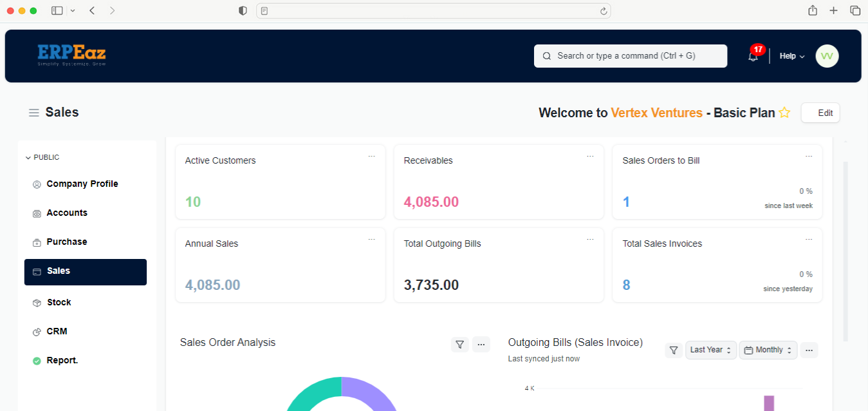The width and height of the screenshot is (868, 411).
Task: Click filter icon for Sales Order Analysis
Action: tap(459, 345)
